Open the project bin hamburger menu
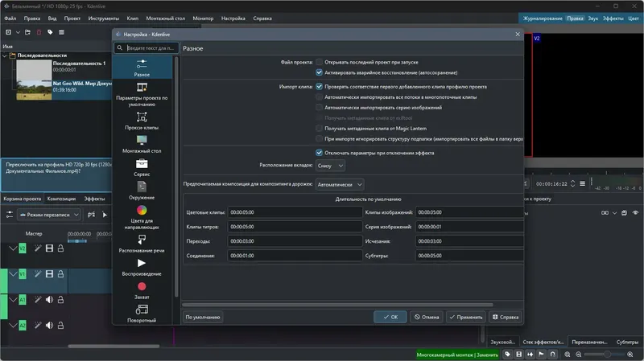Screen dimensions: 644x361 (61, 32)
